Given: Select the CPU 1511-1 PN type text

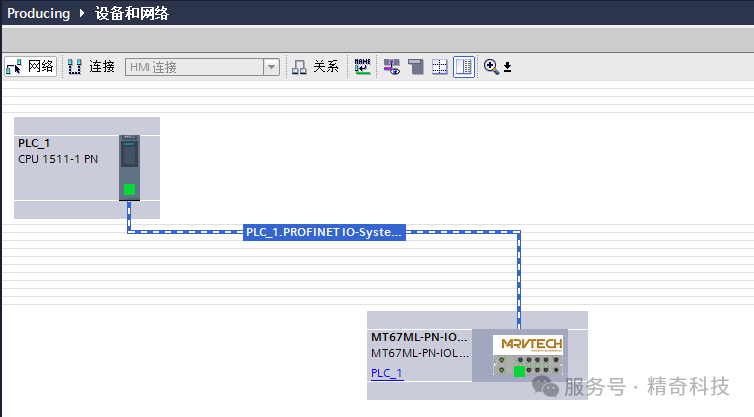Looking at the screenshot, I should 58,159.
